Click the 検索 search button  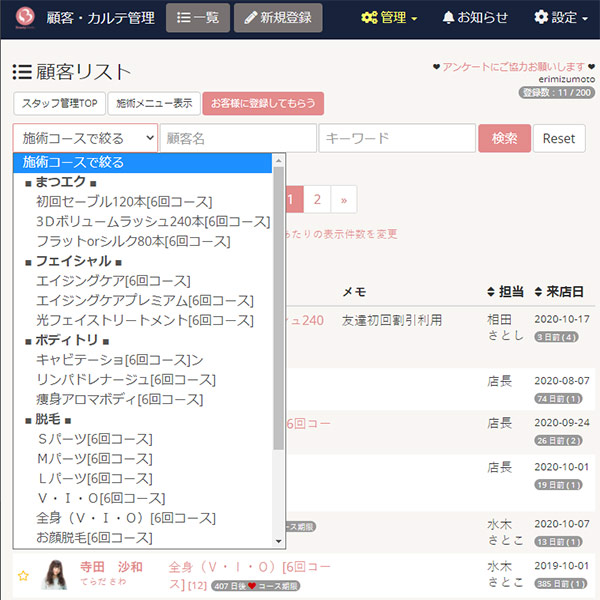pyautogui.click(x=504, y=138)
